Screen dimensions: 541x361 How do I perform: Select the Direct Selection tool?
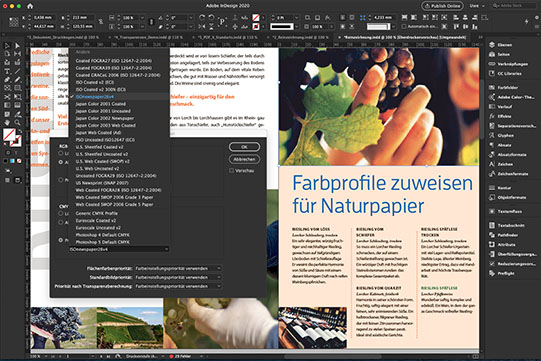pos(17,46)
